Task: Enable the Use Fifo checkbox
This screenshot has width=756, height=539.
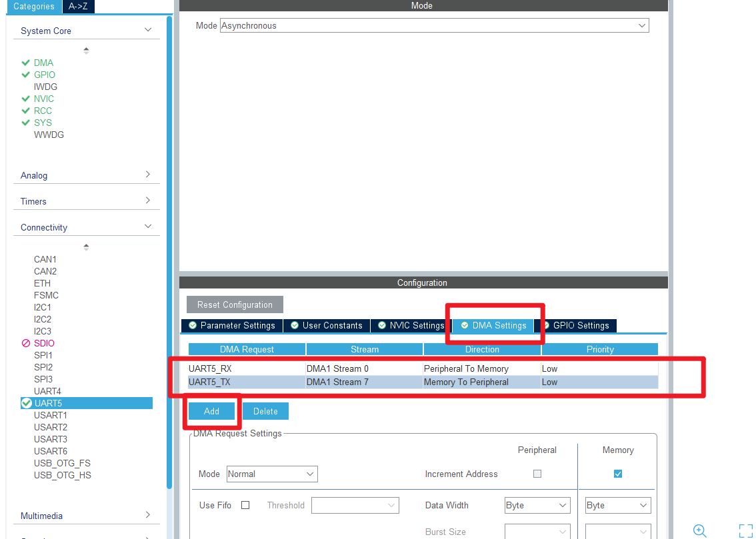Action: [x=245, y=505]
